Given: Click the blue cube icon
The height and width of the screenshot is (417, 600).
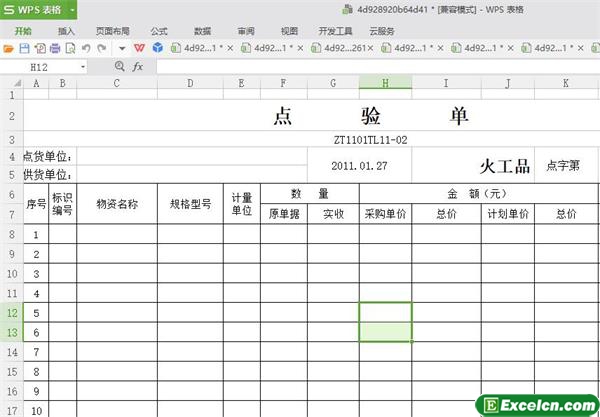Looking at the screenshot, I should pos(157,48).
